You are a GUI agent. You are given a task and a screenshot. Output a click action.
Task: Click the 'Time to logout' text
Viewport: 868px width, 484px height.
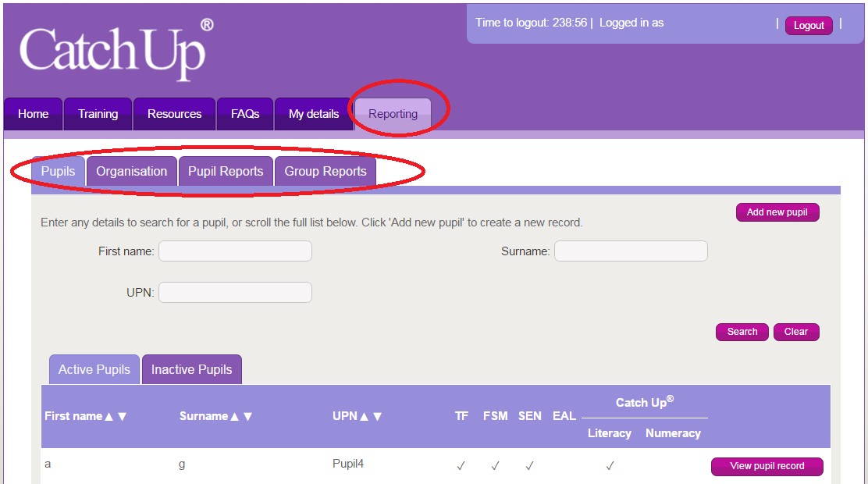pyautogui.click(x=531, y=23)
